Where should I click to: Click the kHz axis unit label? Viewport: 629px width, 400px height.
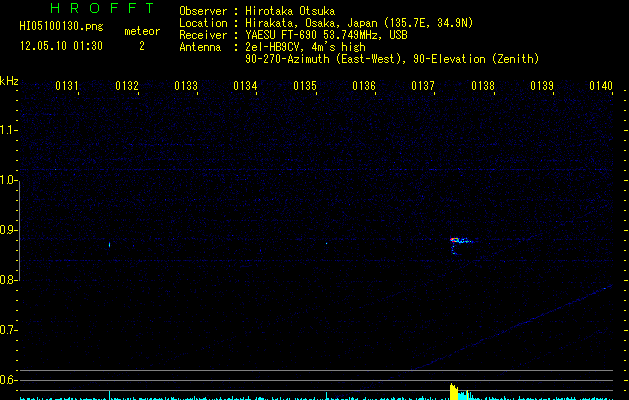[x=9, y=81]
